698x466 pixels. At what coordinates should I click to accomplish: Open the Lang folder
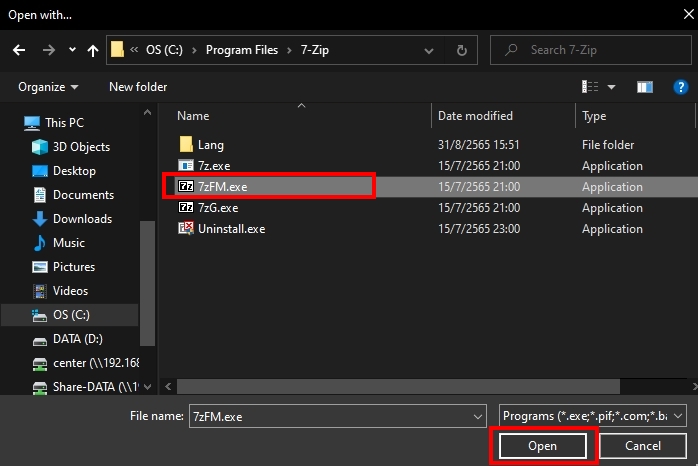(210, 145)
